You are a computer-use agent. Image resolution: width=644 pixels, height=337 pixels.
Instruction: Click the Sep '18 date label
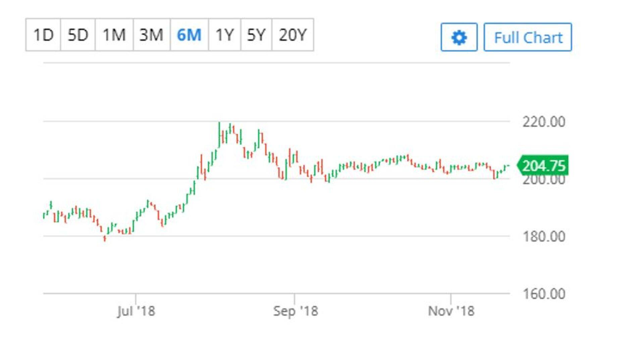295,311
